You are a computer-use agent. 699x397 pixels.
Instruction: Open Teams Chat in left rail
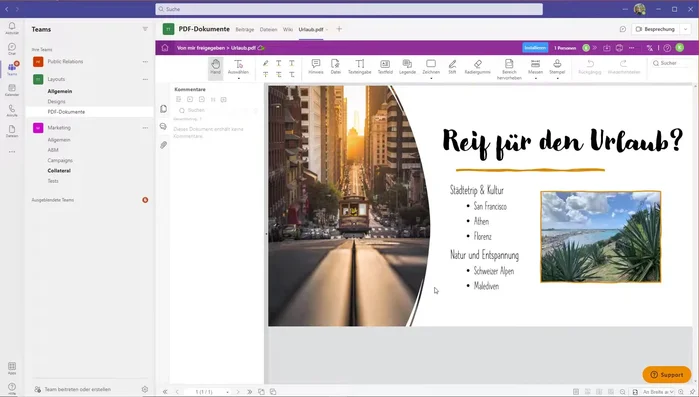[12, 49]
